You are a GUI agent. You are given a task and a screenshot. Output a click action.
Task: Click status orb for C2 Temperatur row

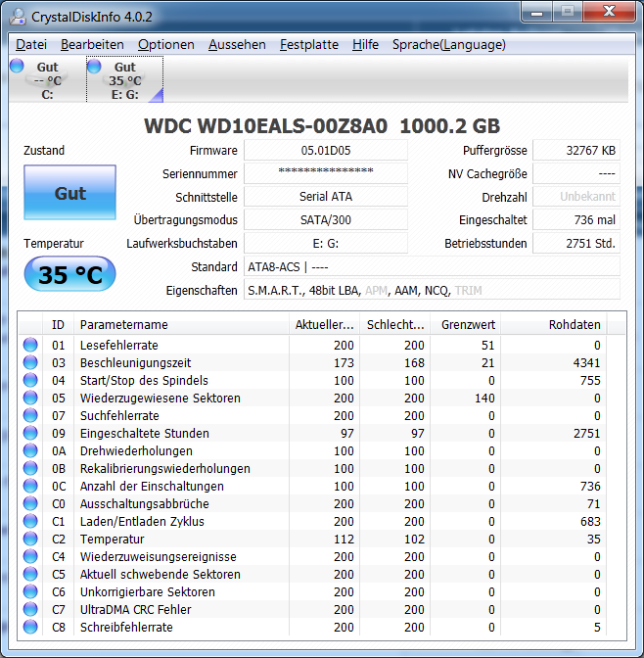(x=30, y=539)
